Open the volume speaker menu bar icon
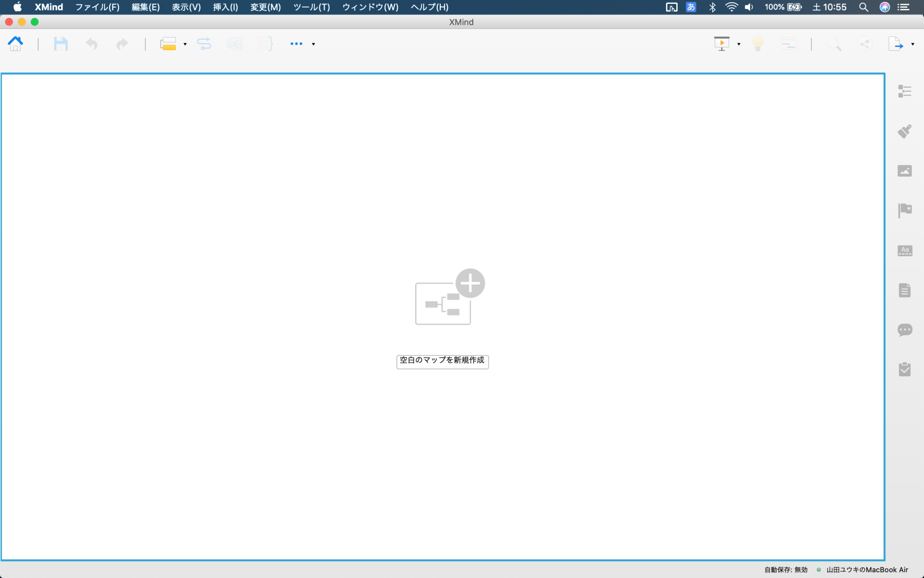 point(749,7)
